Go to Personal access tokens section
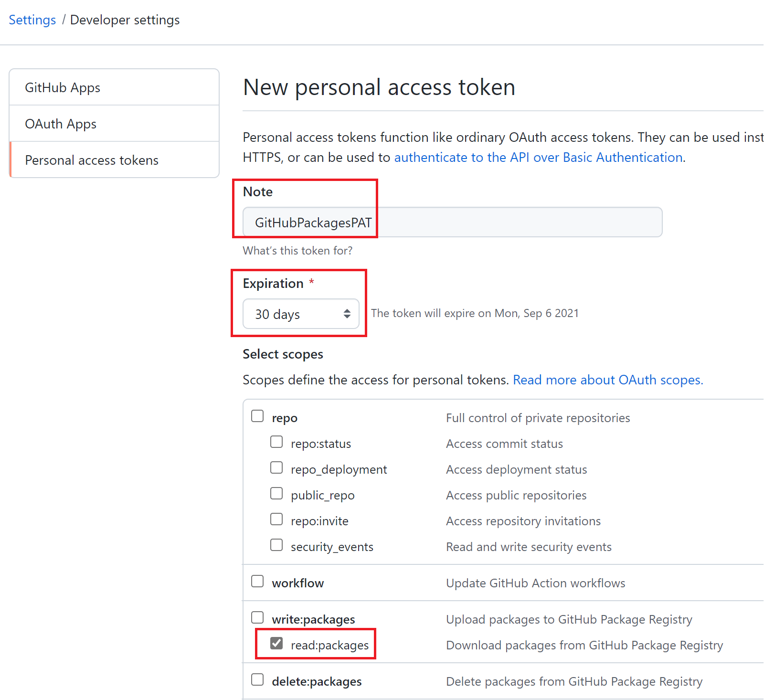The image size is (764, 700). coord(92,160)
